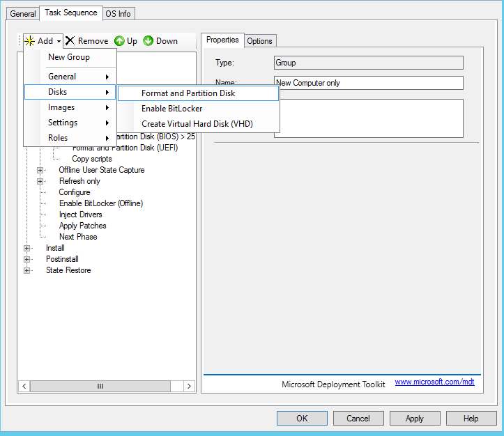Image resolution: width=504 pixels, height=436 pixels.
Task: Click the yellow star Add icon
Action: [29, 41]
